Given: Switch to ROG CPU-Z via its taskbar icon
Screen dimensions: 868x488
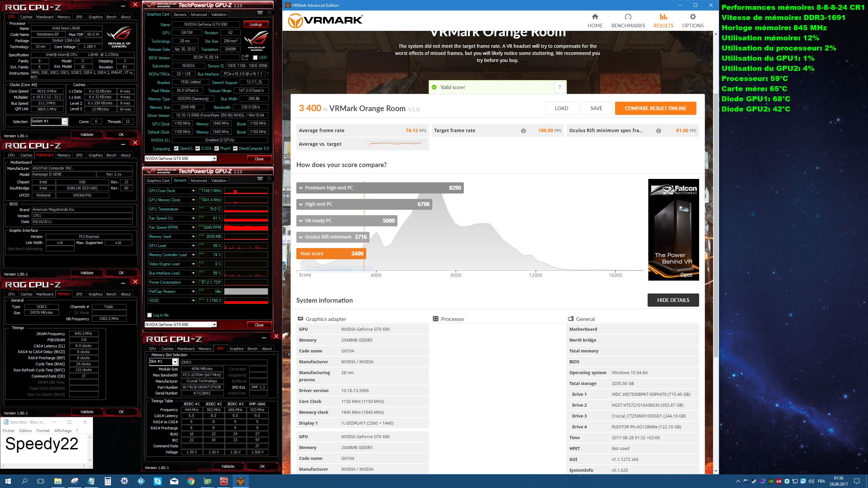Looking at the screenshot, I should click(224, 481).
